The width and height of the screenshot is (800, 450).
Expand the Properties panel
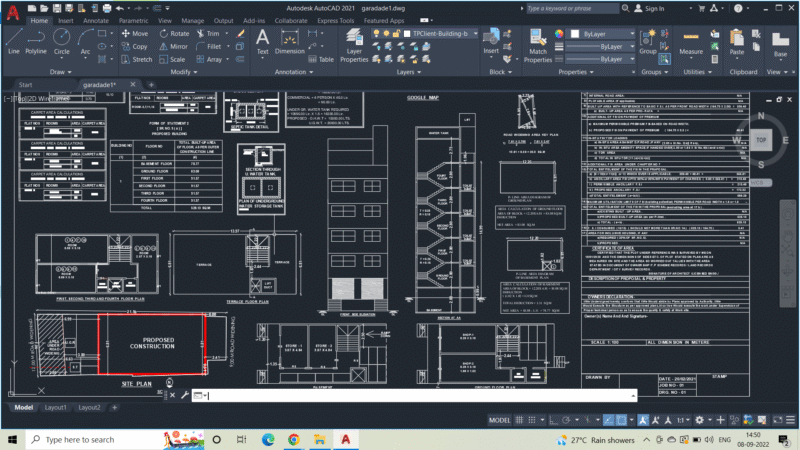tap(576, 72)
